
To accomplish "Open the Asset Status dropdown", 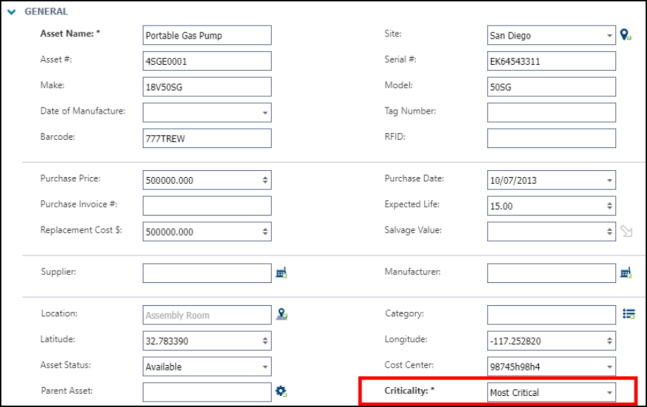I will 265,367.
